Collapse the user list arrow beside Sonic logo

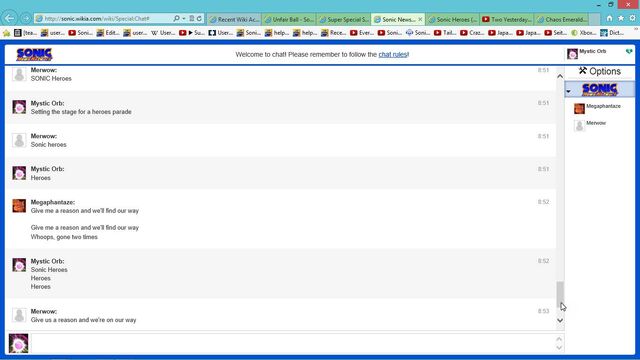coord(569,91)
